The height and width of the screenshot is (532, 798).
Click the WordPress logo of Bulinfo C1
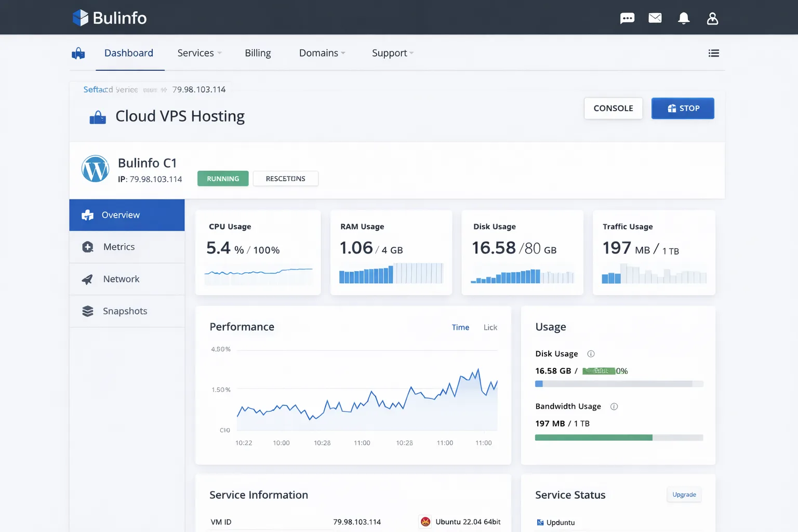(x=95, y=169)
